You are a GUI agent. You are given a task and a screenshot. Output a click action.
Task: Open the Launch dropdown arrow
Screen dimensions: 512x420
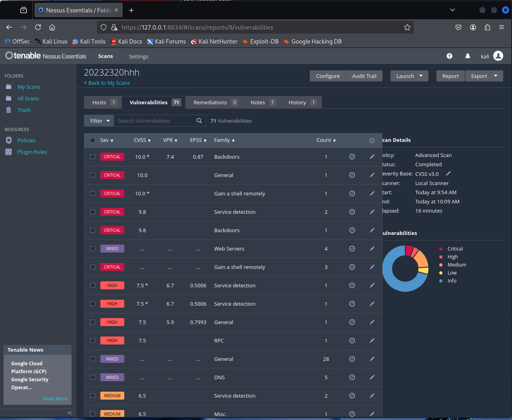(421, 76)
